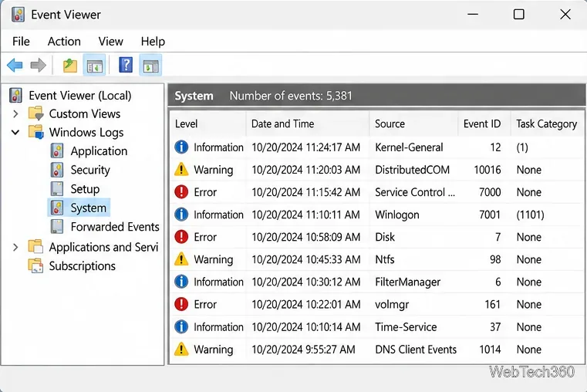Click the Application log icon

[x=57, y=151]
